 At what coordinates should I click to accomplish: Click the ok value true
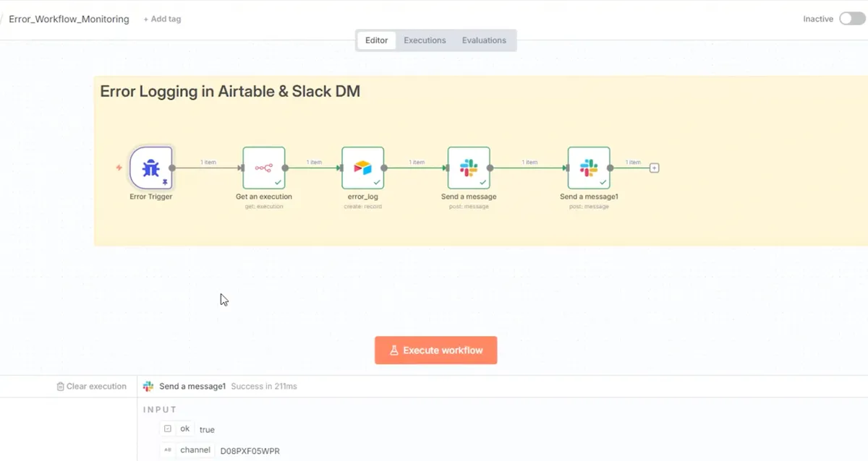click(x=207, y=429)
